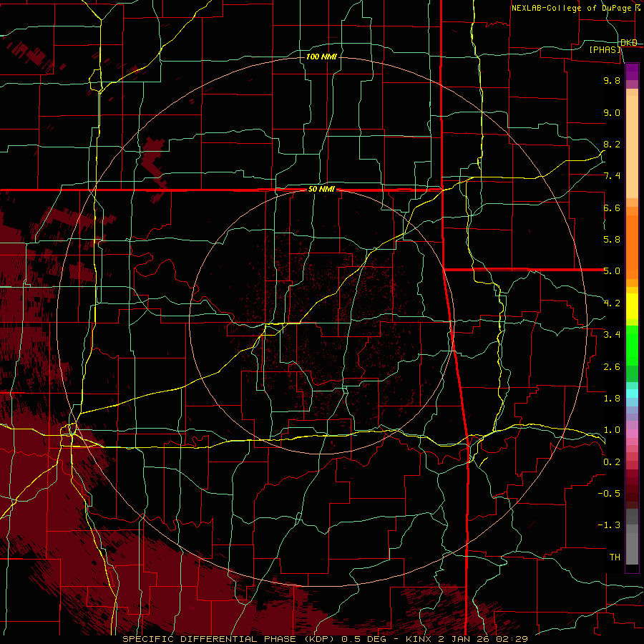Screen dimensions: 644x644
Task: Click the light peach swatch on the color bar
Action: pyautogui.click(x=632, y=147)
